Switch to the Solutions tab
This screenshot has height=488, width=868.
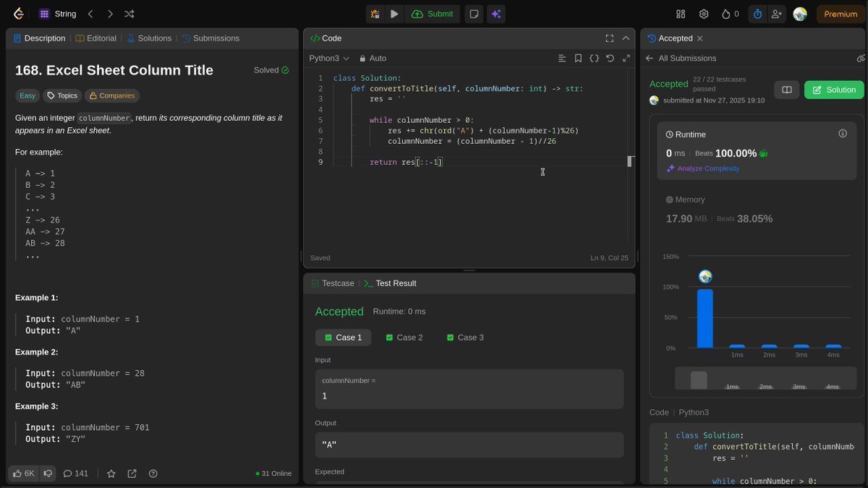click(150, 38)
